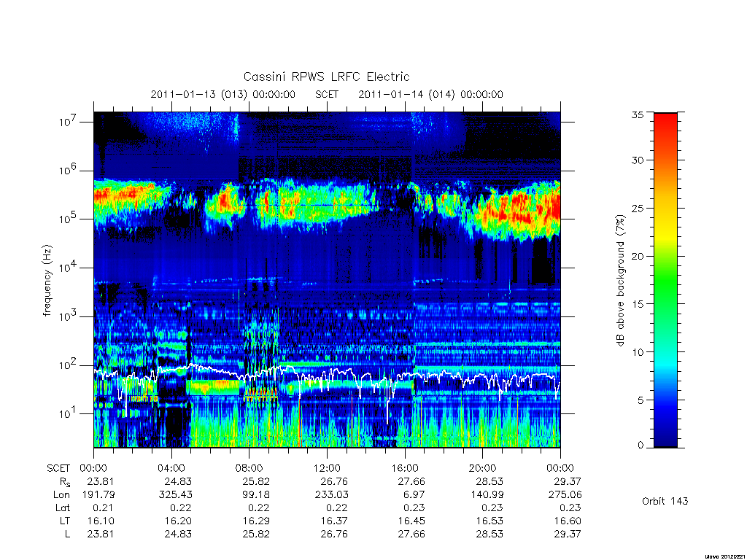Click the 10^7 frequency axis label

[x=69, y=122]
